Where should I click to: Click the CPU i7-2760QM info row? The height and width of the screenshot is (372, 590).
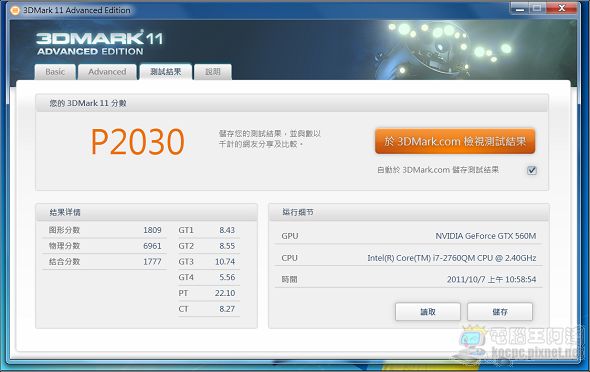click(409, 258)
